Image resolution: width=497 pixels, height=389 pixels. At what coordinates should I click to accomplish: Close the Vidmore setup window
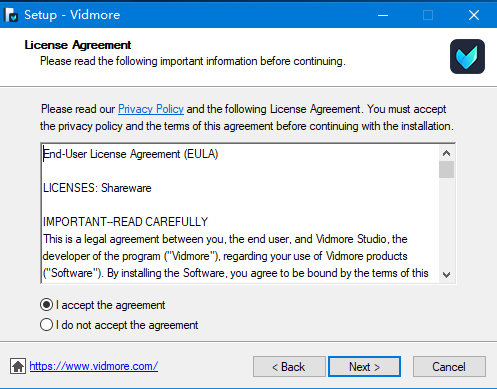click(474, 15)
